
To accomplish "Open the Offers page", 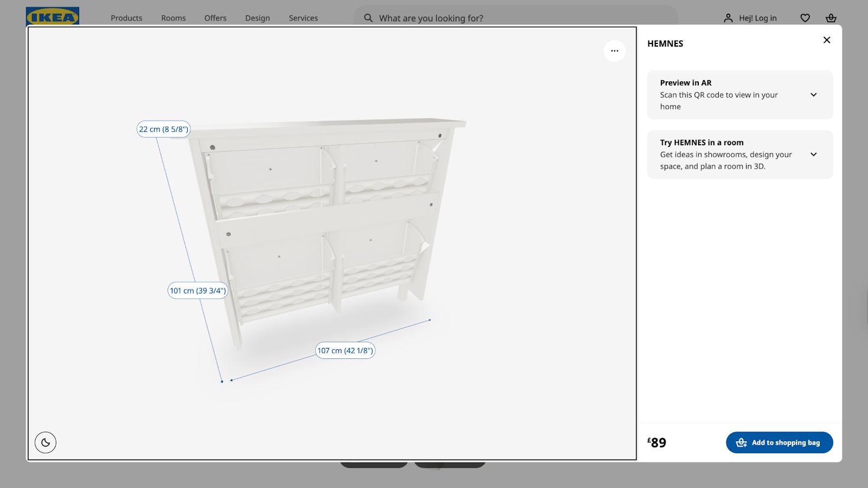I will (215, 18).
